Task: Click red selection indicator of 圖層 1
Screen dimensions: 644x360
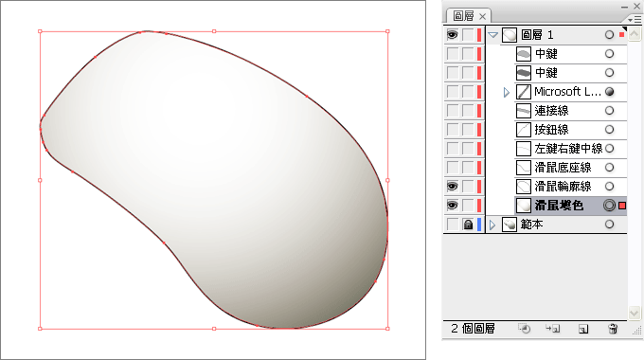Action: click(622, 35)
